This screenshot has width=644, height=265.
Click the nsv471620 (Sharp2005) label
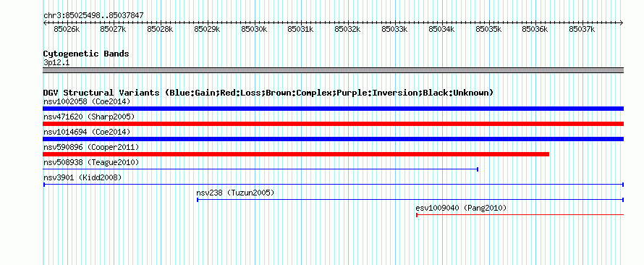[89, 117]
